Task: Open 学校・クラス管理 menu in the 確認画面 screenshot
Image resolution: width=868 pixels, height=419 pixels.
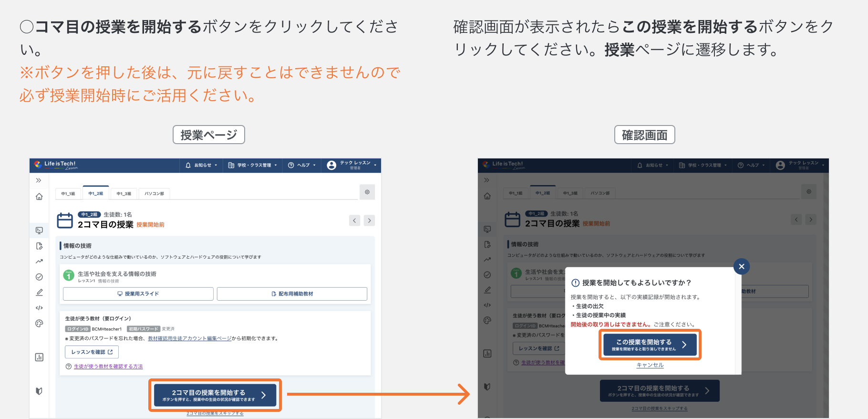Action: [703, 165]
